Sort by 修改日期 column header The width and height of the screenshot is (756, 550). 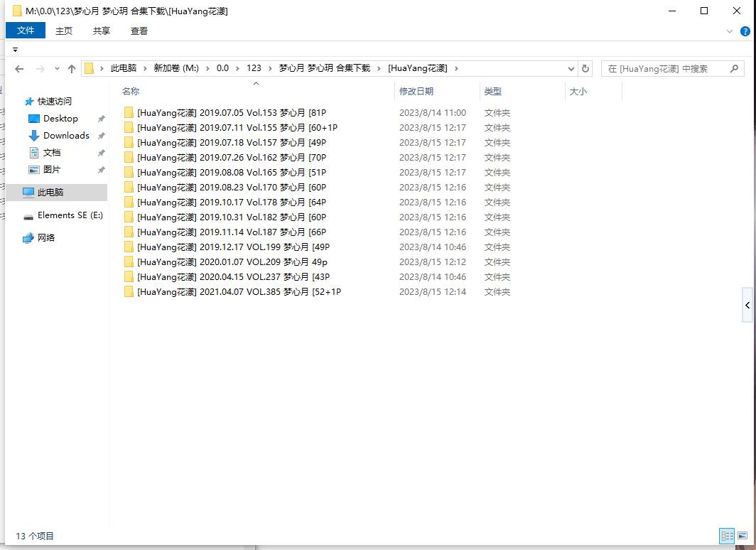[416, 92]
